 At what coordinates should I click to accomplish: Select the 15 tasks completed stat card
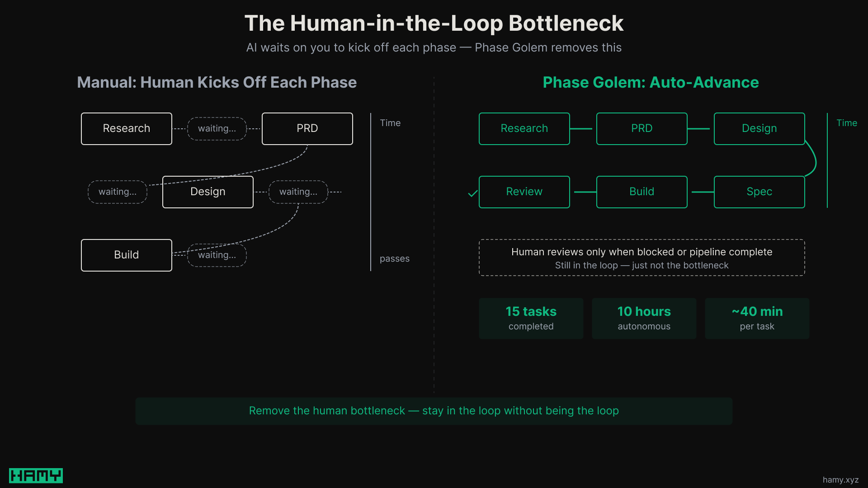tap(531, 318)
